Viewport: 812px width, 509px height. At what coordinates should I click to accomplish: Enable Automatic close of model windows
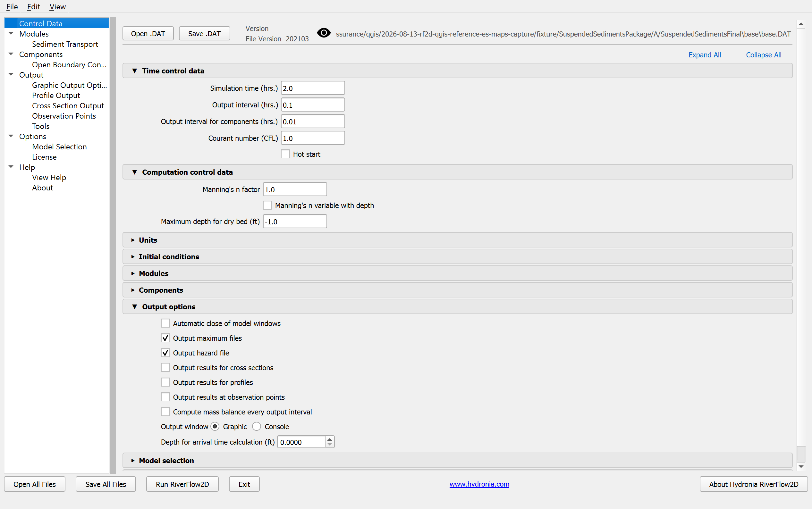pyautogui.click(x=165, y=323)
